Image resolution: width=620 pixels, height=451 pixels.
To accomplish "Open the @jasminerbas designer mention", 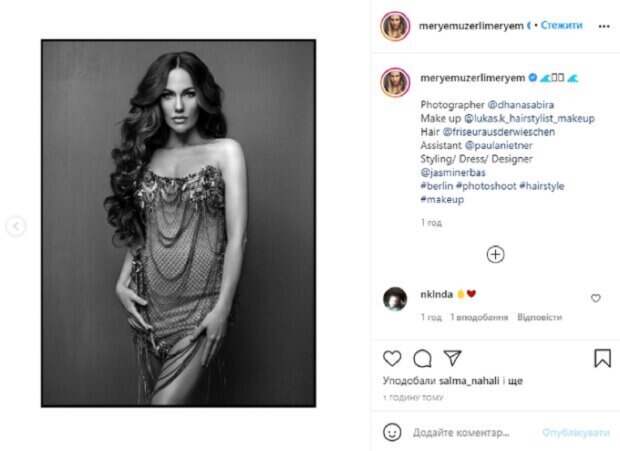I will pyautogui.click(x=453, y=173).
